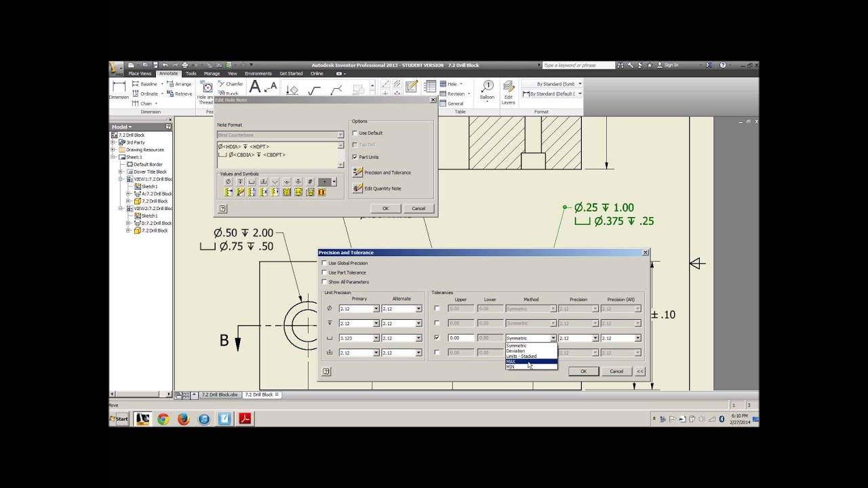The image size is (868, 488).
Task: Click the Retrieve dimensions tool
Action: click(x=179, y=94)
